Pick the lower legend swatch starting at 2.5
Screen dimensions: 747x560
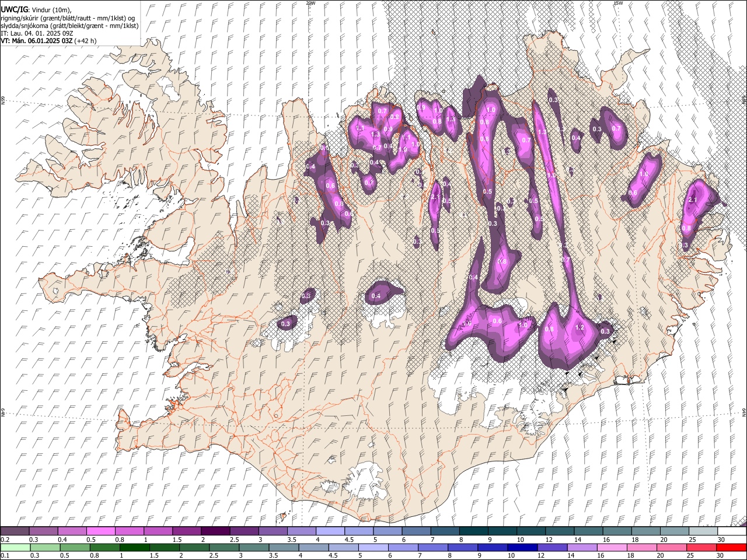(224, 548)
